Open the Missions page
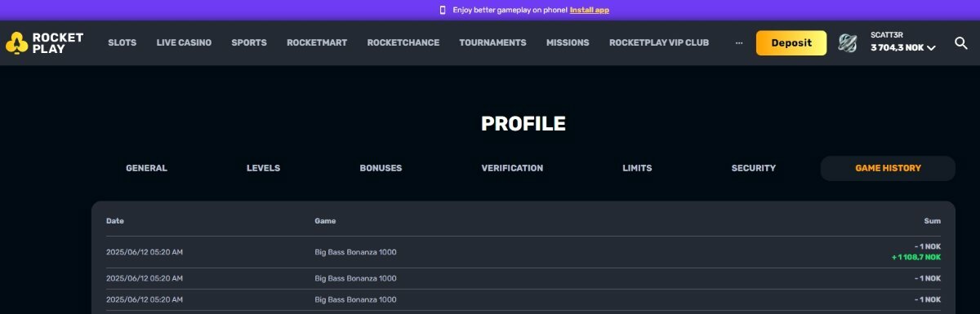Screen dimensions: 980x314 [x=568, y=43]
